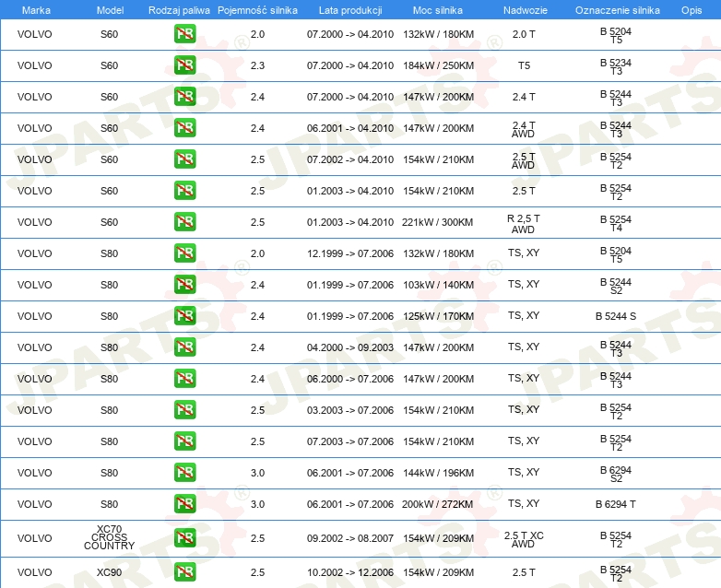Screen dimensions: 721x588
Task: Click engine code "B 5234 T3"
Action: tap(616, 66)
